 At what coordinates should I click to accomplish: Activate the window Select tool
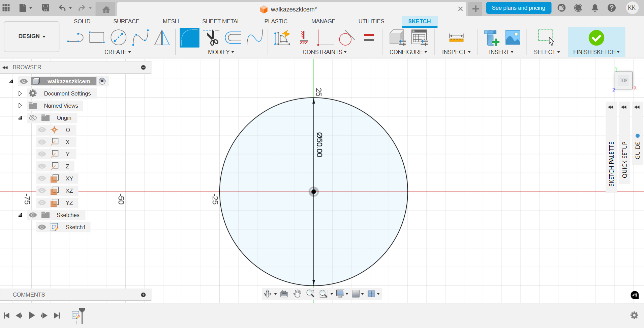[x=546, y=37]
